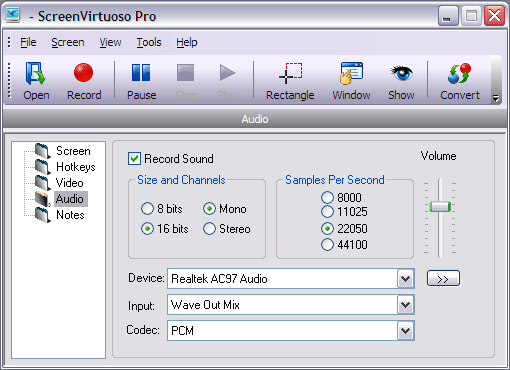The width and height of the screenshot is (510, 370).
Task: Open the Input source dropdown
Action: pyautogui.click(x=405, y=305)
